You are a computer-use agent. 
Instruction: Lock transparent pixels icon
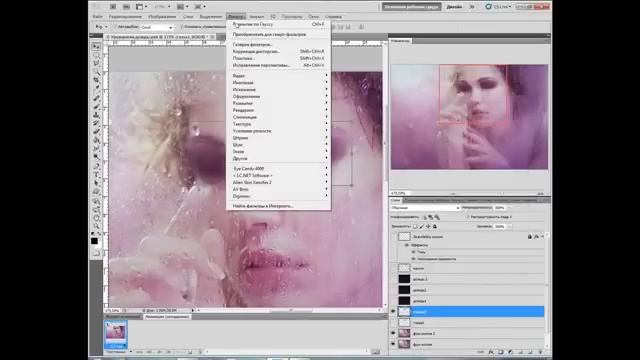click(x=415, y=226)
